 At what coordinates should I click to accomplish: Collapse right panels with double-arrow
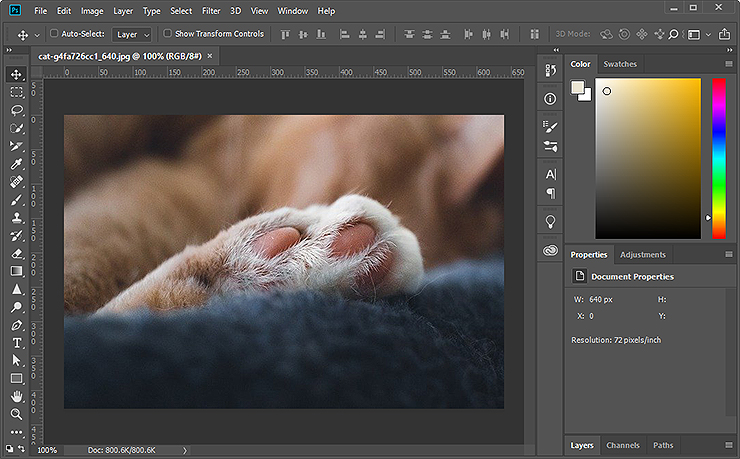click(730, 50)
